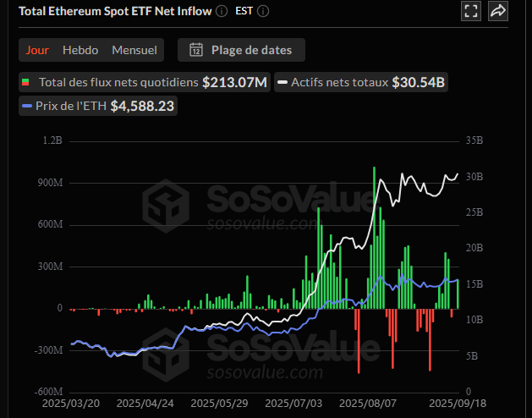532x418 pixels.
Task: Click the fullscreen expand icon
Action: (471, 11)
